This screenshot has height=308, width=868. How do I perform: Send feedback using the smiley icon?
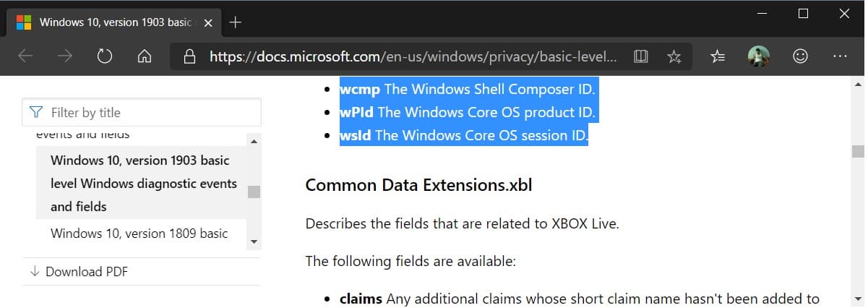point(800,56)
